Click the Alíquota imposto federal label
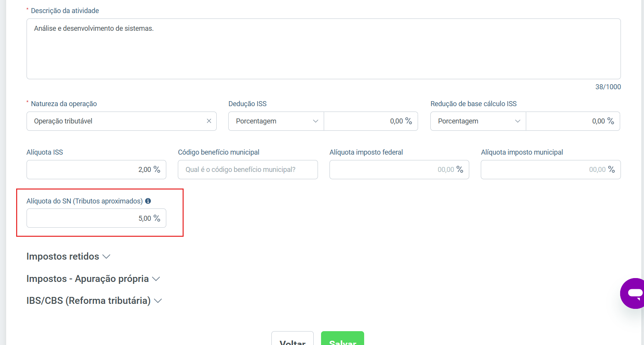The width and height of the screenshot is (644, 345). tap(366, 152)
